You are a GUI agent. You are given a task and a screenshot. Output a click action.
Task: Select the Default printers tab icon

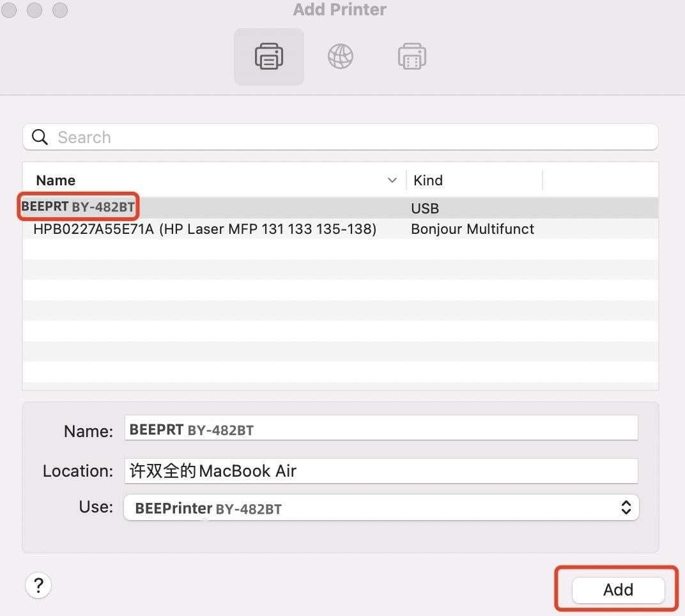[268, 57]
